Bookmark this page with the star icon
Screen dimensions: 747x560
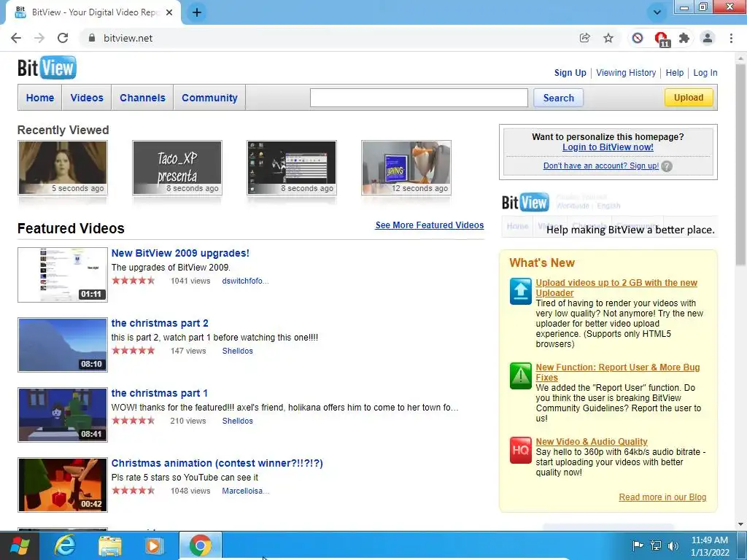[608, 38]
